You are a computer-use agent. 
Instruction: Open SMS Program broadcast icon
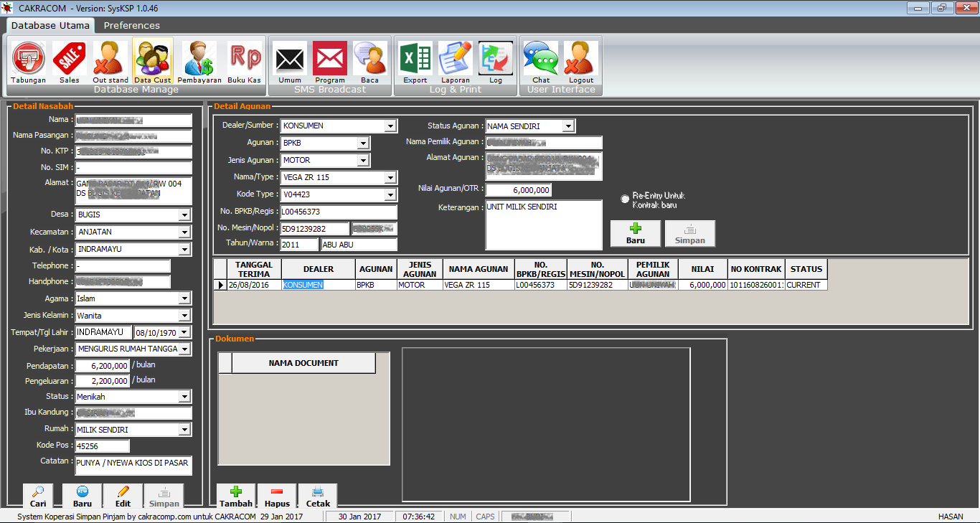point(330,60)
